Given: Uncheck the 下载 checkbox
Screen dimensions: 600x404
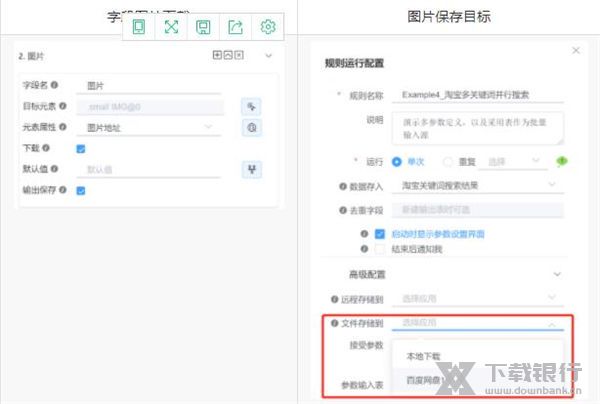Looking at the screenshot, I should pos(81,149).
